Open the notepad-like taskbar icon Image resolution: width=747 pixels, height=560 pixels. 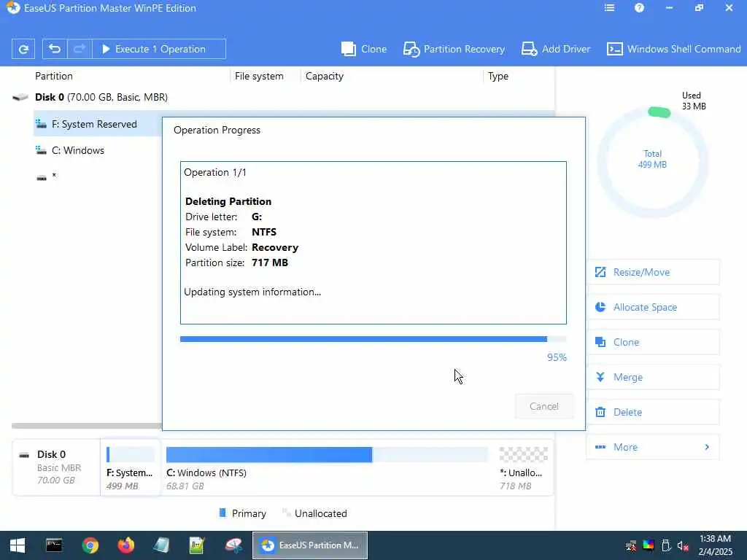tap(161, 545)
